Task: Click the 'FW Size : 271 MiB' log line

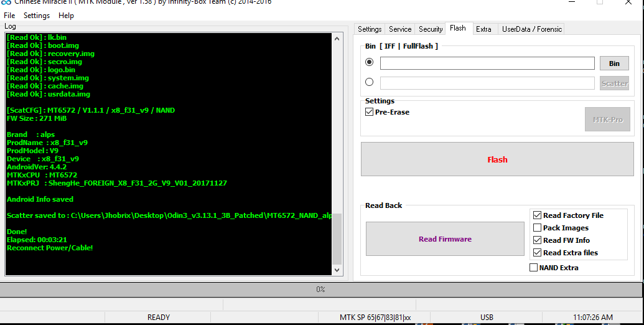Action: [x=37, y=118]
